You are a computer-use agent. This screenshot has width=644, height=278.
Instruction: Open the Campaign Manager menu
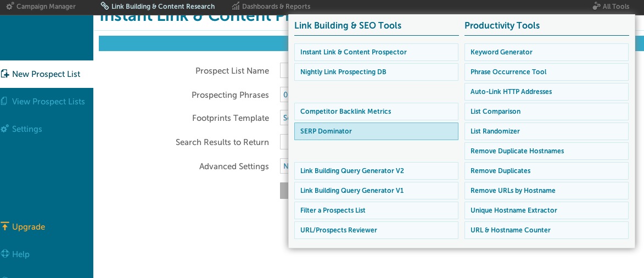(x=46, y=7)
